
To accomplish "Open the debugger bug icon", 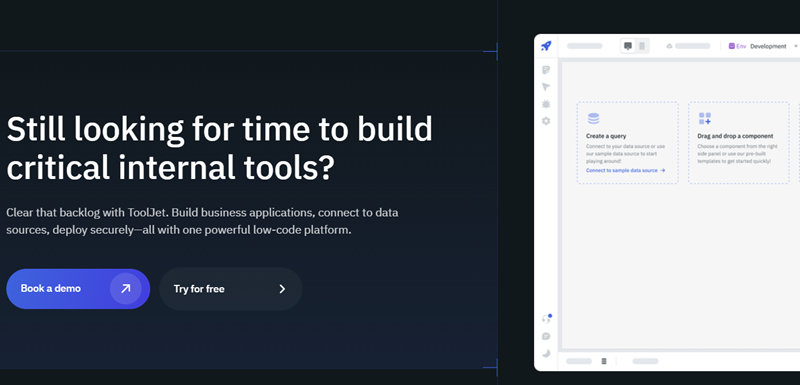I will pos(546,104).
